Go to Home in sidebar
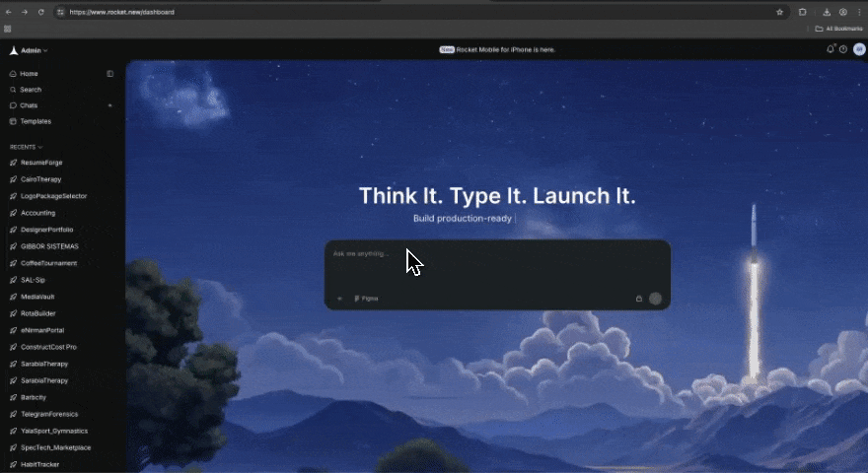868x473 pixels. click(29, 74)
